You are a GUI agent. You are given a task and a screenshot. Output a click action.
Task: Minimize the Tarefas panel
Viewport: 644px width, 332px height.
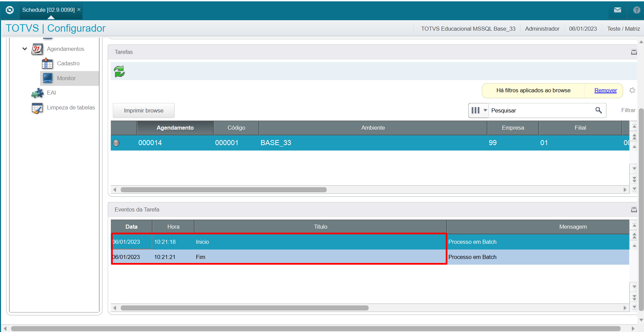634,52
